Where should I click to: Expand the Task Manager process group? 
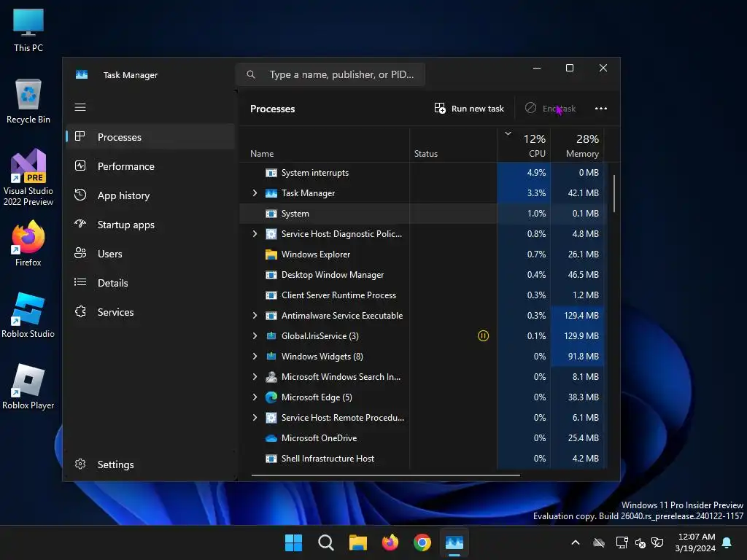(255, 192)
